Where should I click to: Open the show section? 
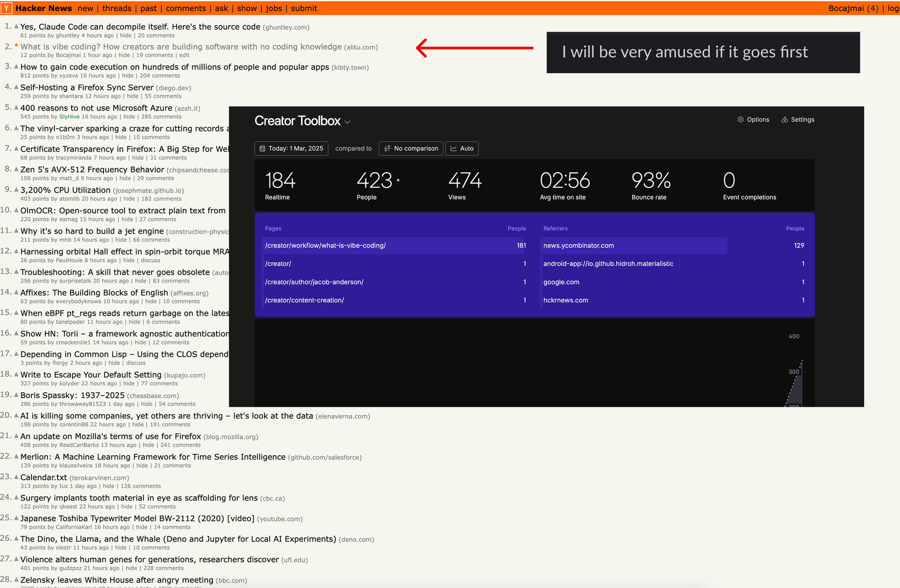click(x=247, y=8)
